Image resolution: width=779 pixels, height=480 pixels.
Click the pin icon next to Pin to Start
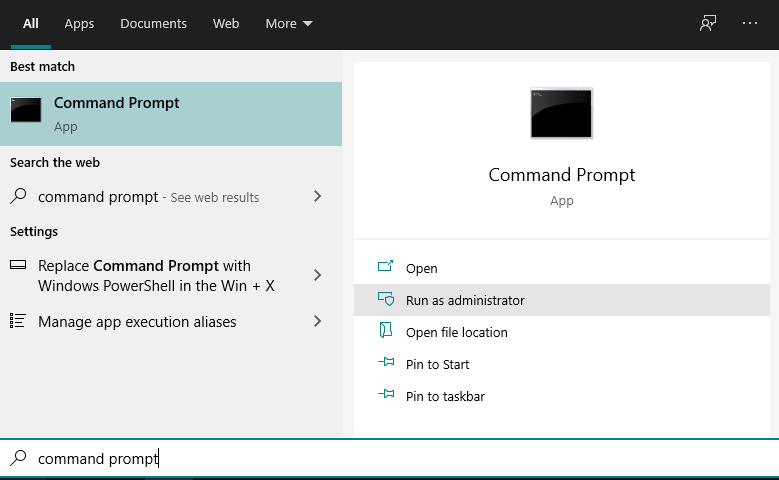click(386, 362)
